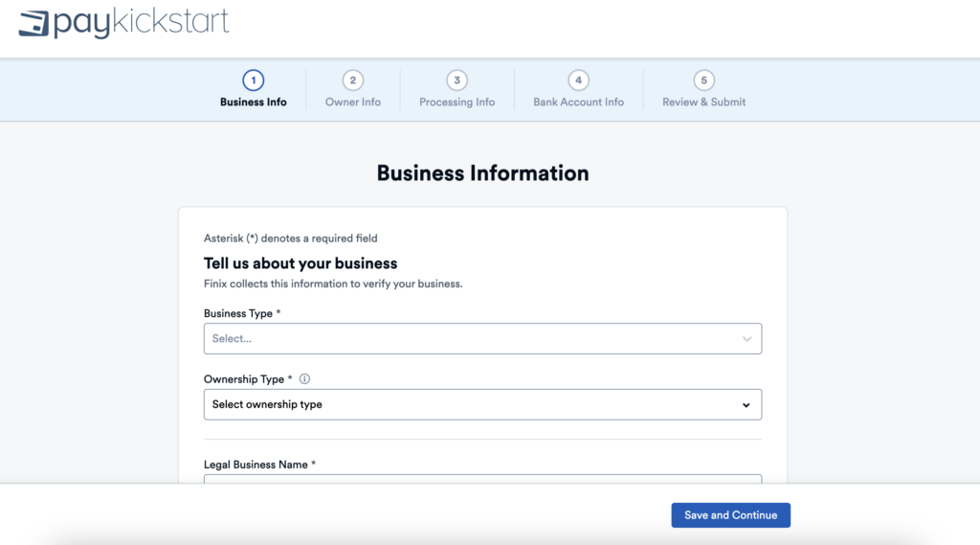The image size is (980, 545).
Task: Click the PayKickstart cart logo icon
Action: (x=33, y=23)
